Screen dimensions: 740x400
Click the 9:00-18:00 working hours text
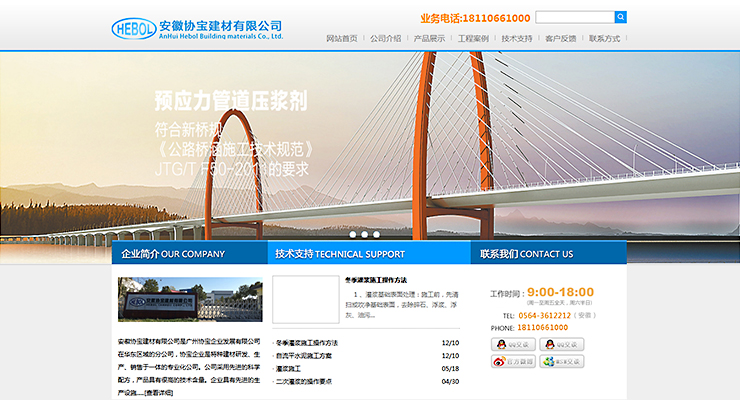[x=561, y=292]
